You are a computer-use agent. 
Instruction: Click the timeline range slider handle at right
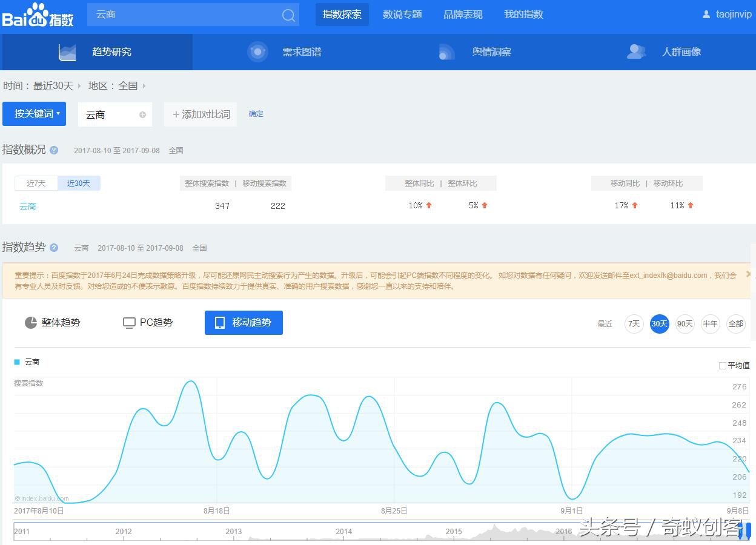(748, 532)
